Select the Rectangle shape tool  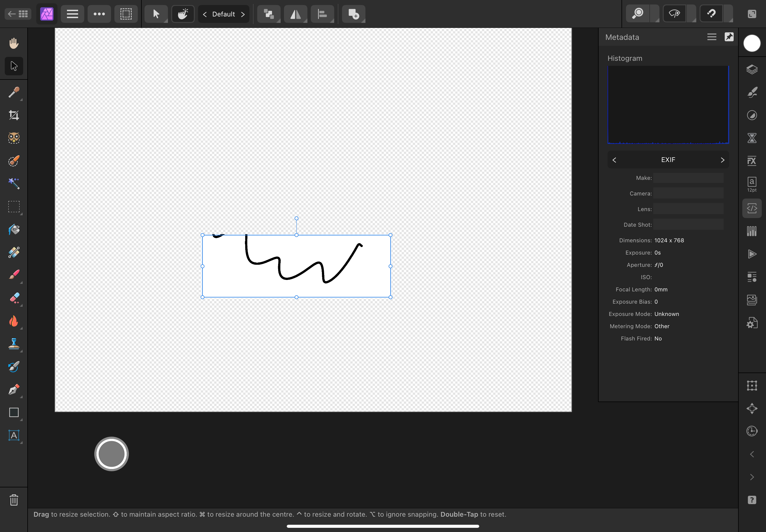coord(14,412)
